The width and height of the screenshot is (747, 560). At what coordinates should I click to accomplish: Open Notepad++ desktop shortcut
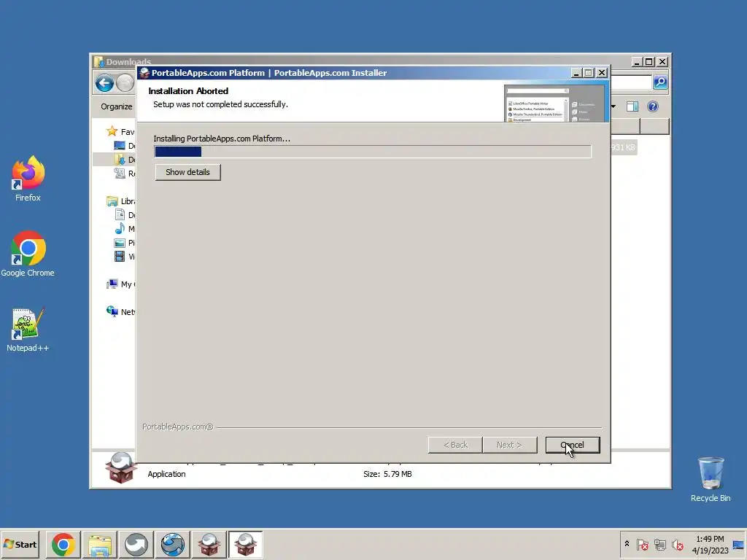28,330
